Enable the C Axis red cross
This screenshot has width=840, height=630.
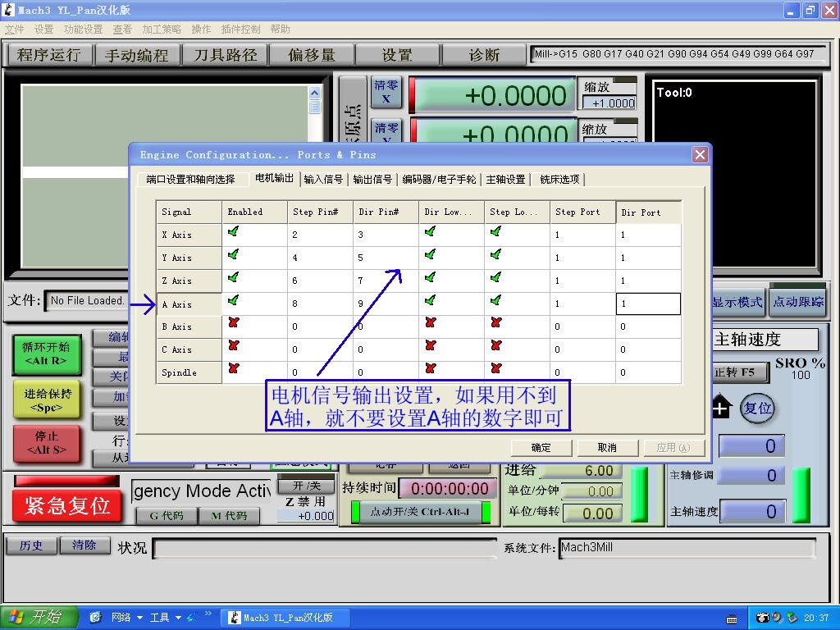tap(233, 345)
